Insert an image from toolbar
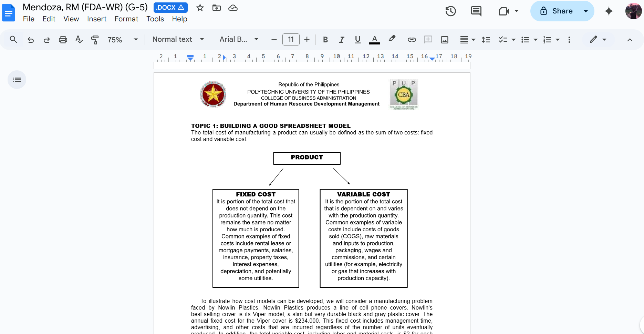Viewport: 644px width, 334px height. click(x=444, y=40)
